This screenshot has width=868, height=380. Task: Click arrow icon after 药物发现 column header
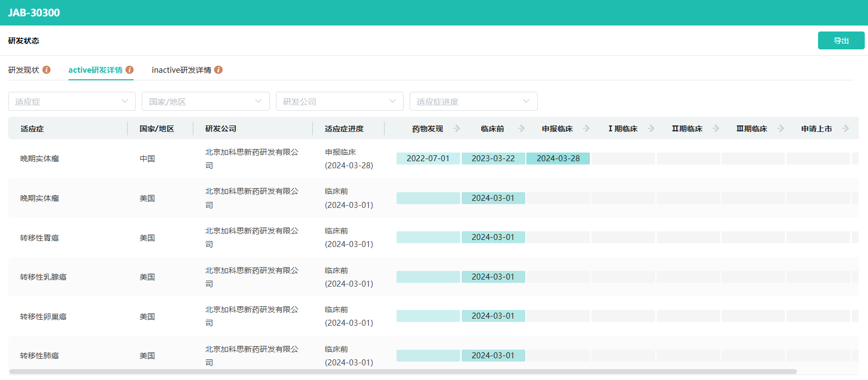[x=457, y=129]
